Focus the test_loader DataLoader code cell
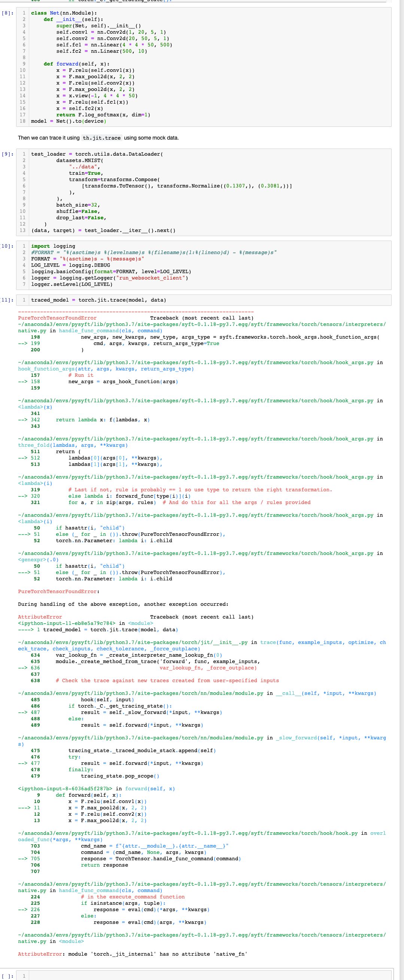Screen dimensions: 404x980 point(204,192)
